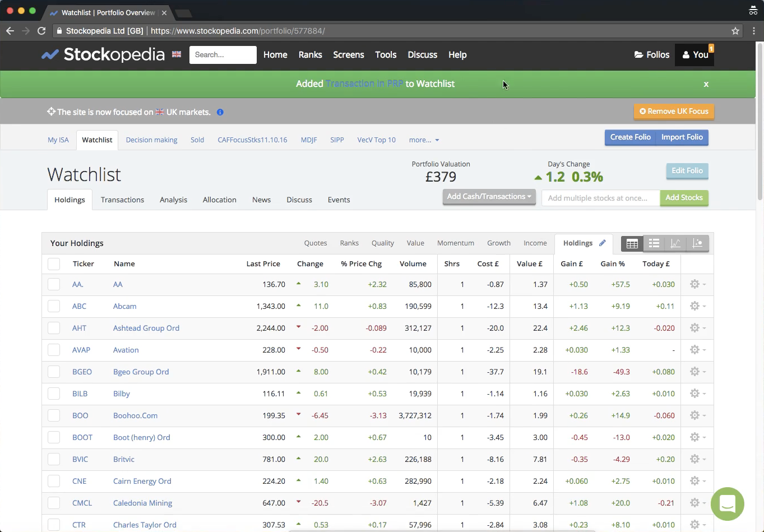Image resolution: width=764 pixels, height=532 pixels.
Task: Dismiss the green notification banner
Action: click(x=706, y=84)
